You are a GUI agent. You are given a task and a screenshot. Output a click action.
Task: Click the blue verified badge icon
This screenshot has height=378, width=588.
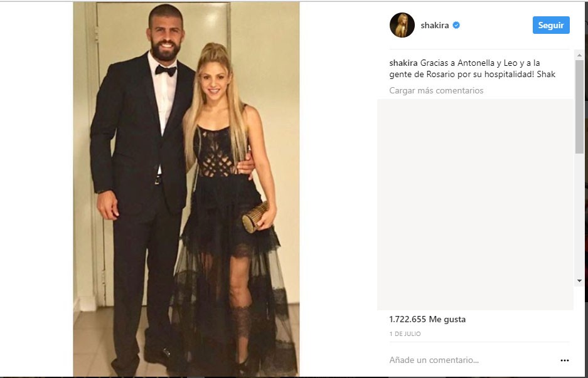pyautogui.click(x=456, y=25)
